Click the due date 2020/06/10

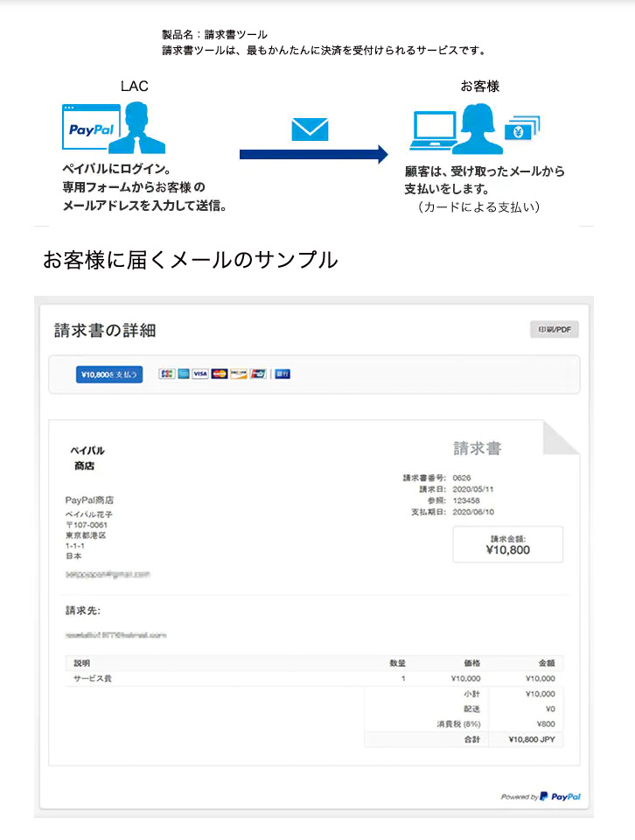473,512
